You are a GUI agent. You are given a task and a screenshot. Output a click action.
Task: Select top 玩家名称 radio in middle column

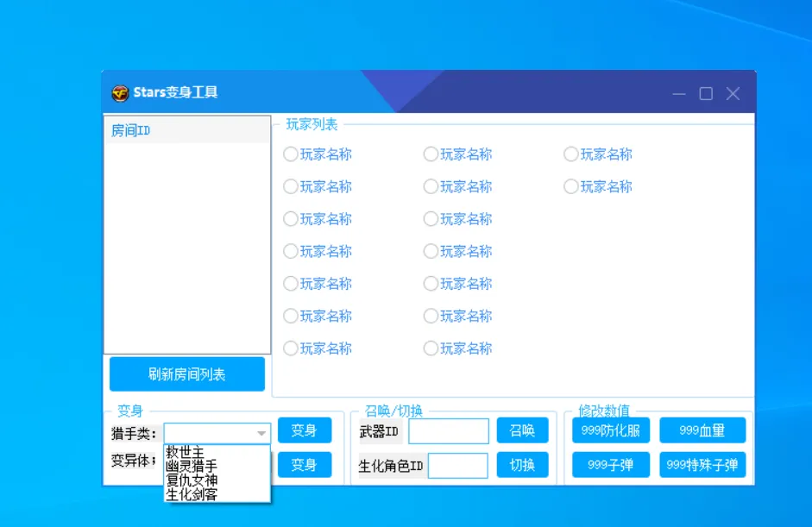pos(431,154)
